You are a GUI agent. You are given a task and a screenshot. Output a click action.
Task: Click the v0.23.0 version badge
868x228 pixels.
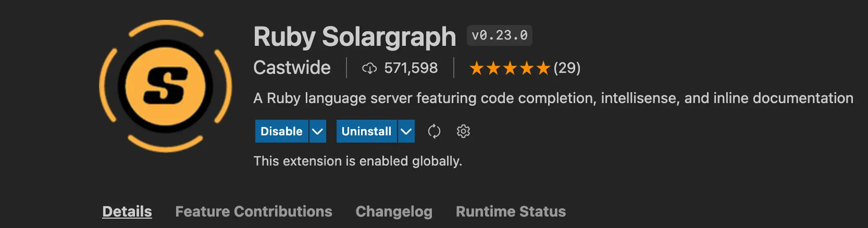click(x=499, y=35)
